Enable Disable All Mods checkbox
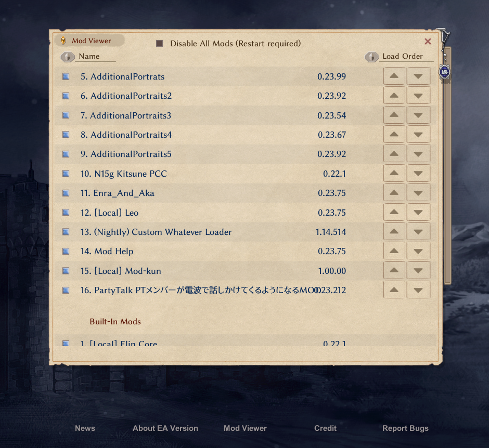The width and height of the screenshot is (489, 448). click(x=160, y=44)
